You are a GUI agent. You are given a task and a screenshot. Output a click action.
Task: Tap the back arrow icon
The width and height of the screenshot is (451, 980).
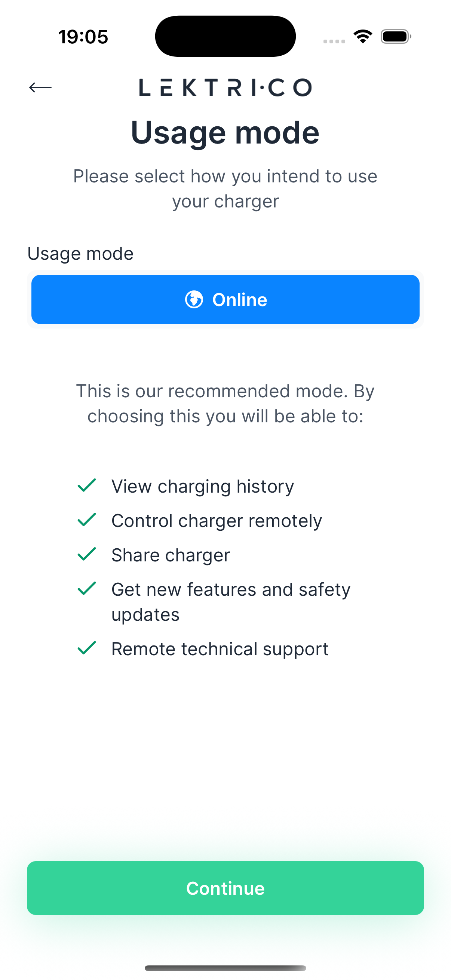40,87
